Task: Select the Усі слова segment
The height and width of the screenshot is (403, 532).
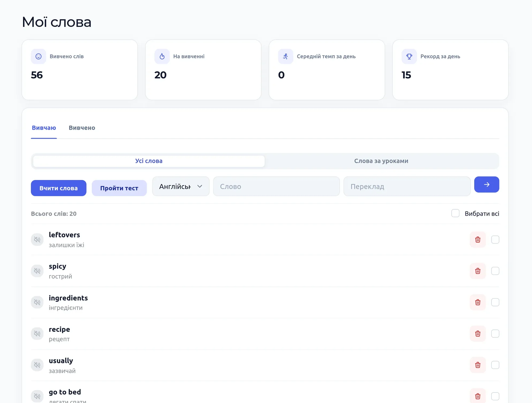Action: [149, 161]
